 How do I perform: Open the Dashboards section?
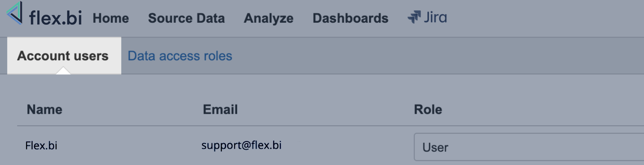click(350, 18)
